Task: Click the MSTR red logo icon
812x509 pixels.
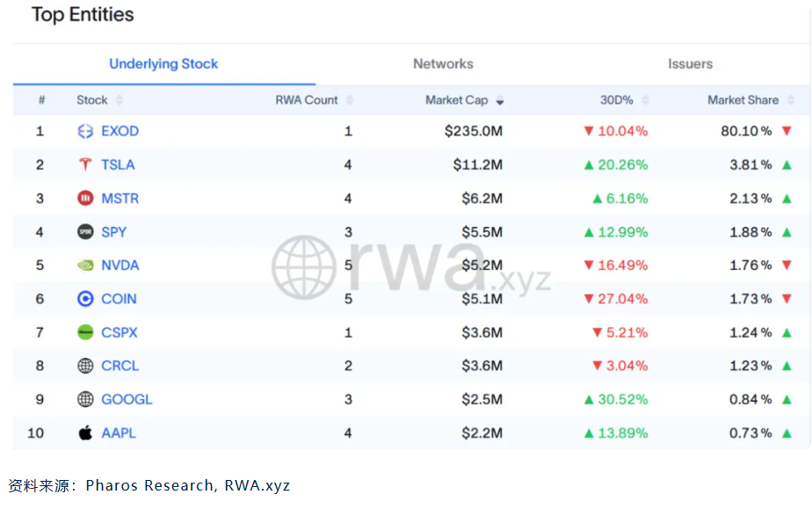Action: pos(85,199)
